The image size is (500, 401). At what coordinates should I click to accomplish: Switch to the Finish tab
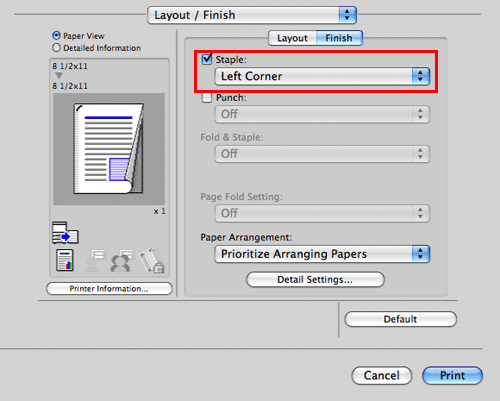339,38
